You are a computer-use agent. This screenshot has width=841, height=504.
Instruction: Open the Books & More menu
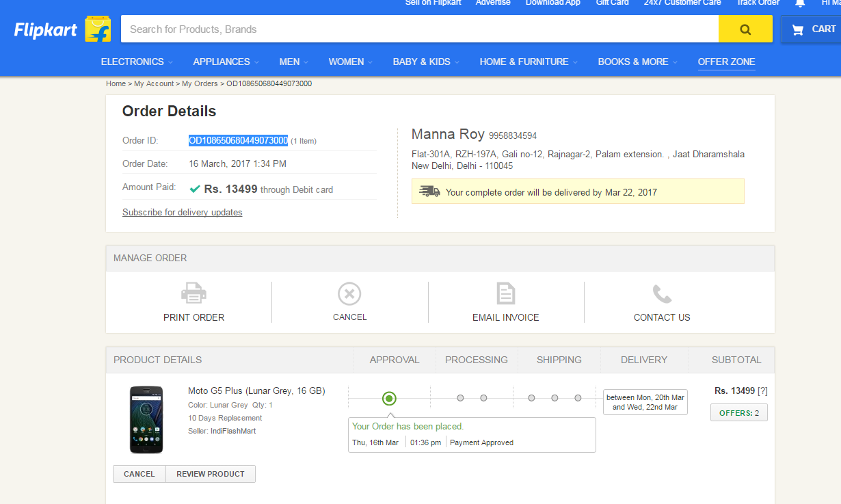click(x=637, y=62)
